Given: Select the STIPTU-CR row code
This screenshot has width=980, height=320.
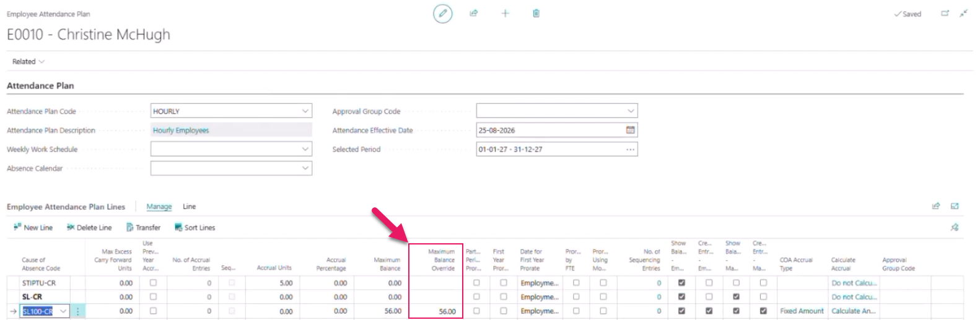Looking at the screenshot, I should pos(39,283).
